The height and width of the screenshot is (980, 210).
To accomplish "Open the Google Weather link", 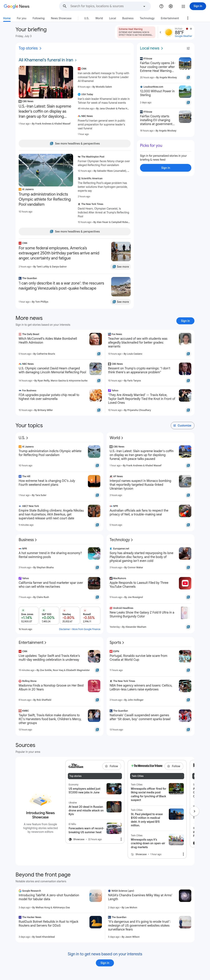I will [183, 36].
